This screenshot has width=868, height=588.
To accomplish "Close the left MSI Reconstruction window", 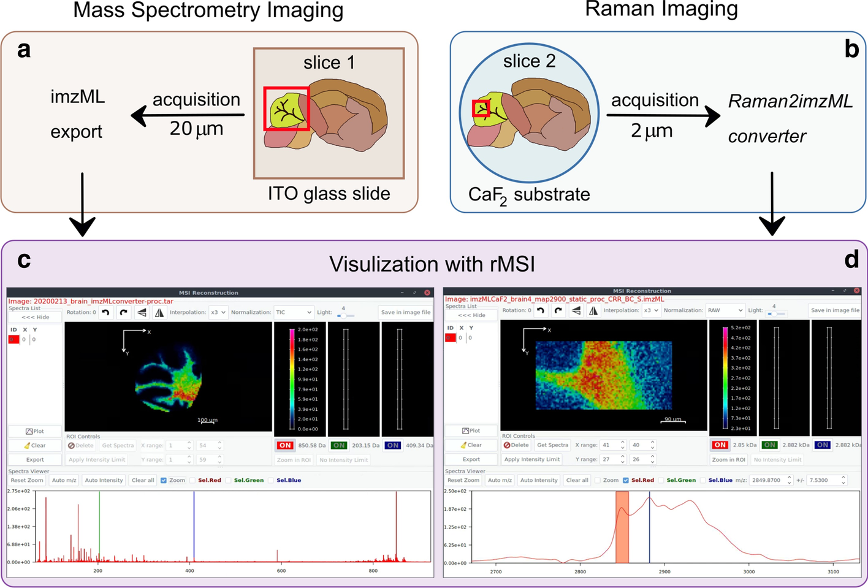I will [427, 292].
